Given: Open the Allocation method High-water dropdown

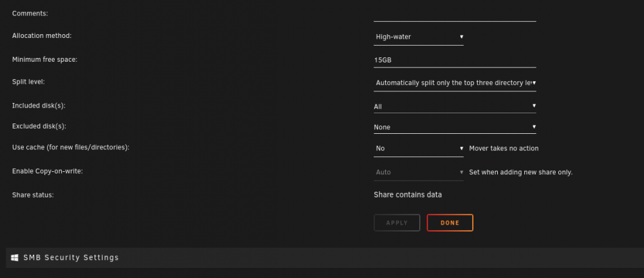Looking at the screenshot, I should click(419, 37).
